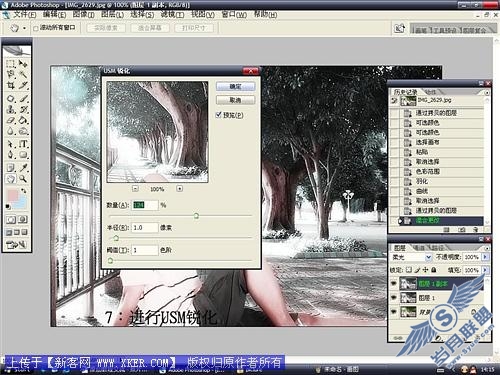Click the 阈值 threshold slider handle
The width and height of the screenshot is (500, 375).
click(110, 260)
